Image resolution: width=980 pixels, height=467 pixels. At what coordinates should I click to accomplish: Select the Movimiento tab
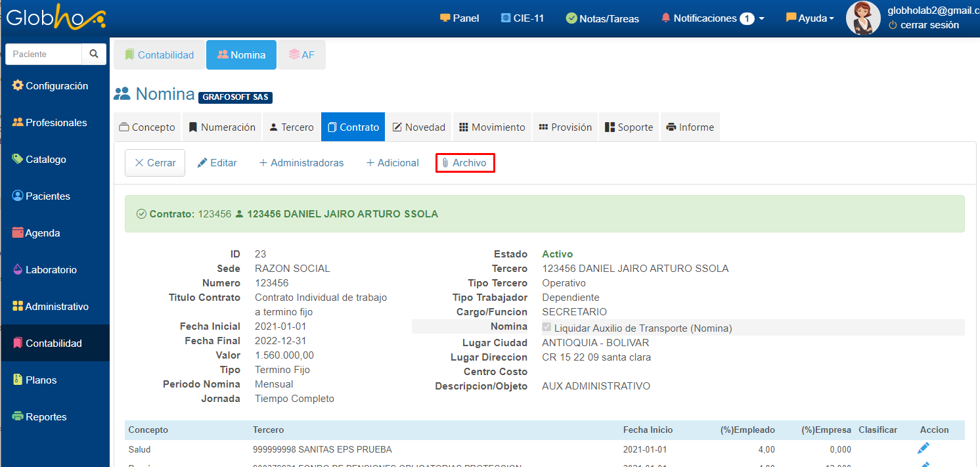coord(492,127)
